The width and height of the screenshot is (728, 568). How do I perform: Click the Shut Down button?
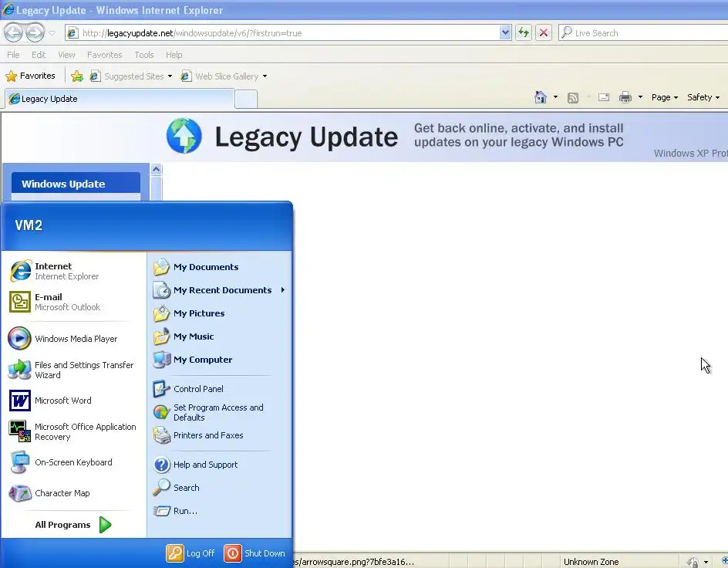[x=254, y=553]
